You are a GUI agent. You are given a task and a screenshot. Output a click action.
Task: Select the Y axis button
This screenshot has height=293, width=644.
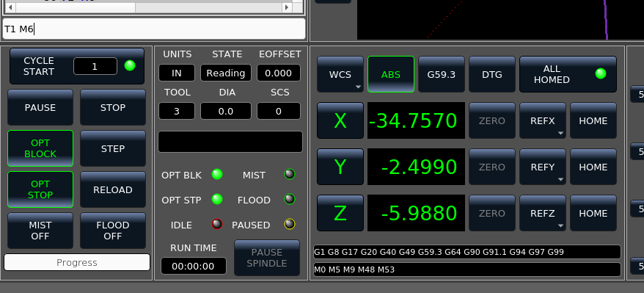pyautogui.click(x=340, y=167)
